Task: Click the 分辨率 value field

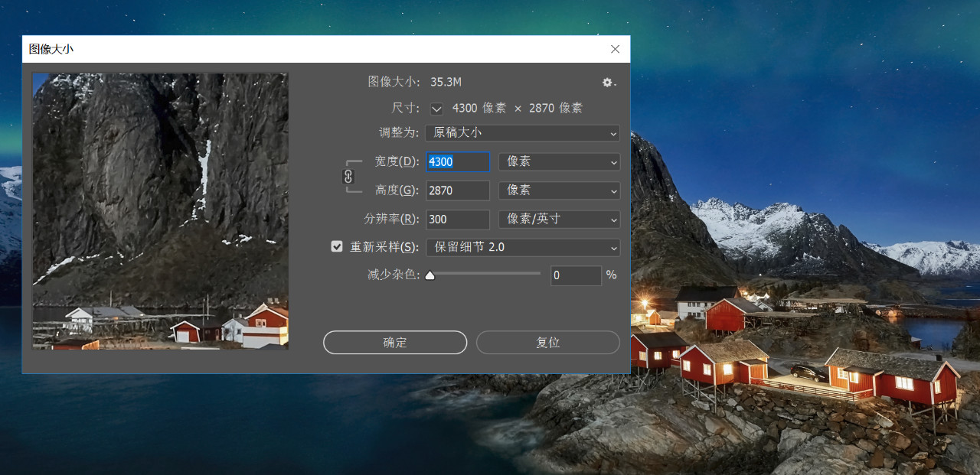Action: point(457,220)
